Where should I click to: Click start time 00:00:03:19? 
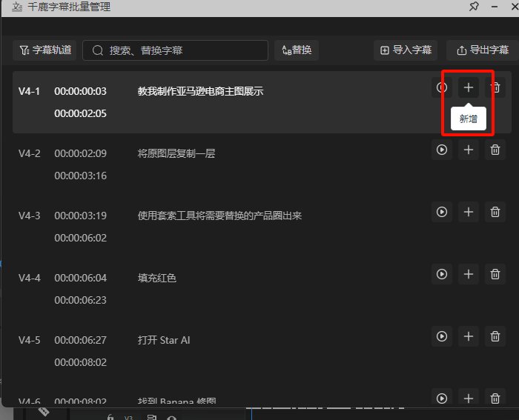(x=80, y=216)
